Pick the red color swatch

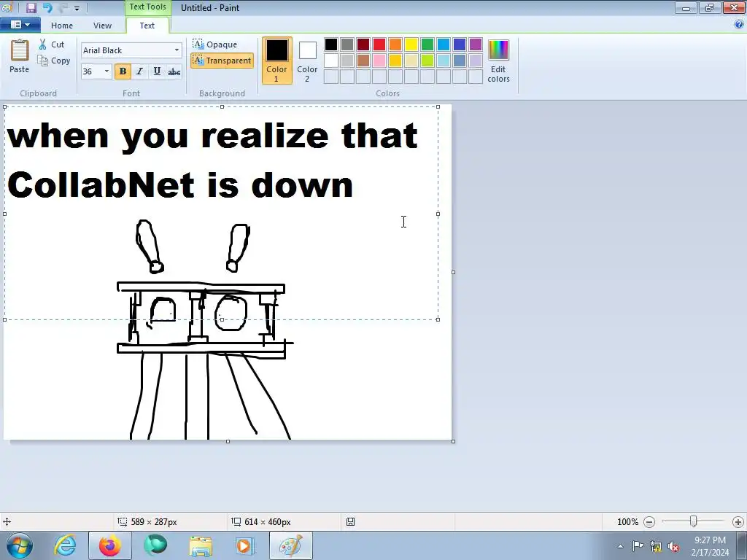coord(379,44)
